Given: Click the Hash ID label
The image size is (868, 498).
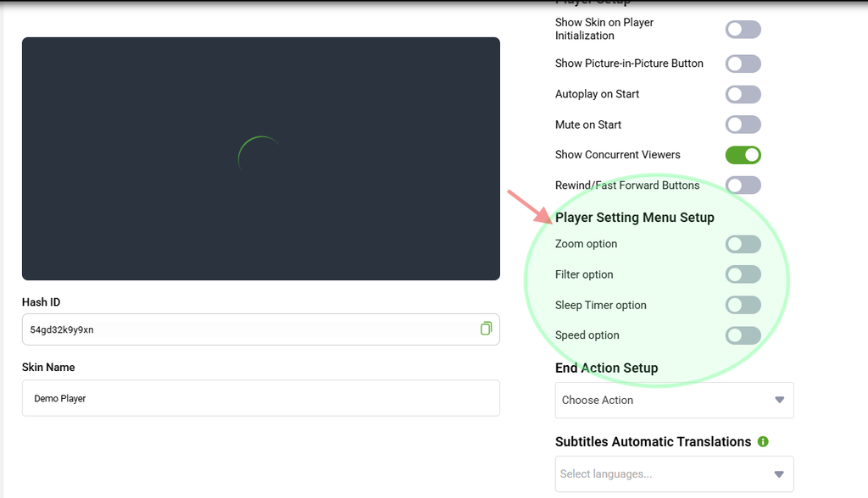Looking at the screenshot, I should click(41, 302).
